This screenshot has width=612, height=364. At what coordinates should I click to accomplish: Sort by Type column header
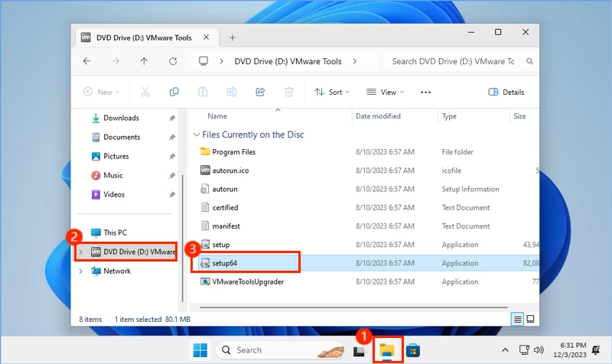[449, 116]
